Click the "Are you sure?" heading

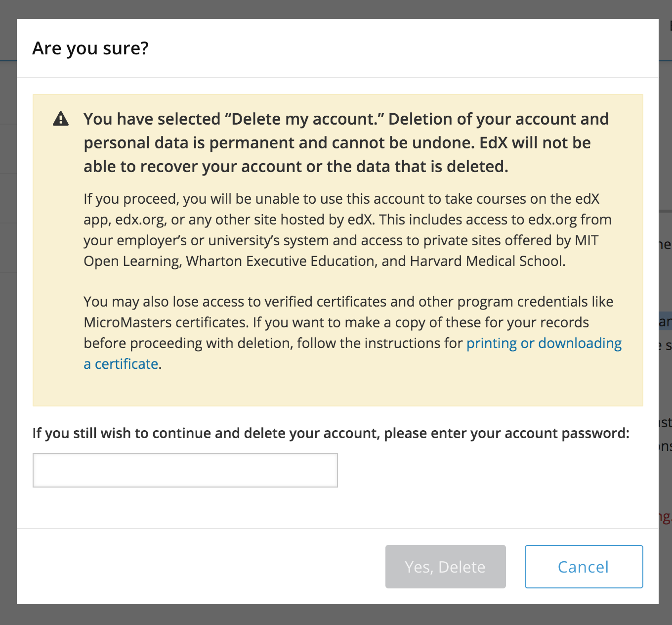[x=90, y=48]
